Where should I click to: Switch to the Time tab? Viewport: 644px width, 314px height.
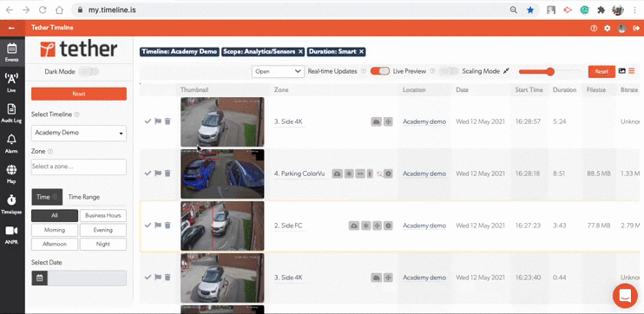point(47,197)
